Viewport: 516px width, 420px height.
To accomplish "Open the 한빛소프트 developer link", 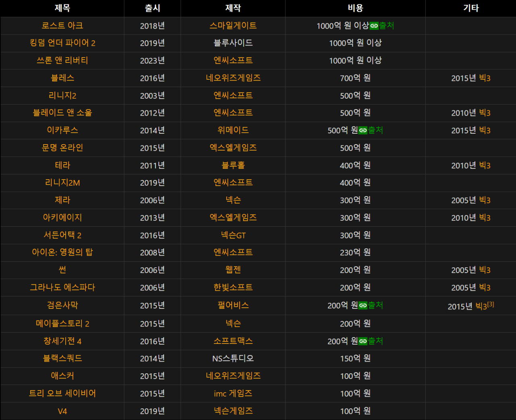I will click(233, 288).
